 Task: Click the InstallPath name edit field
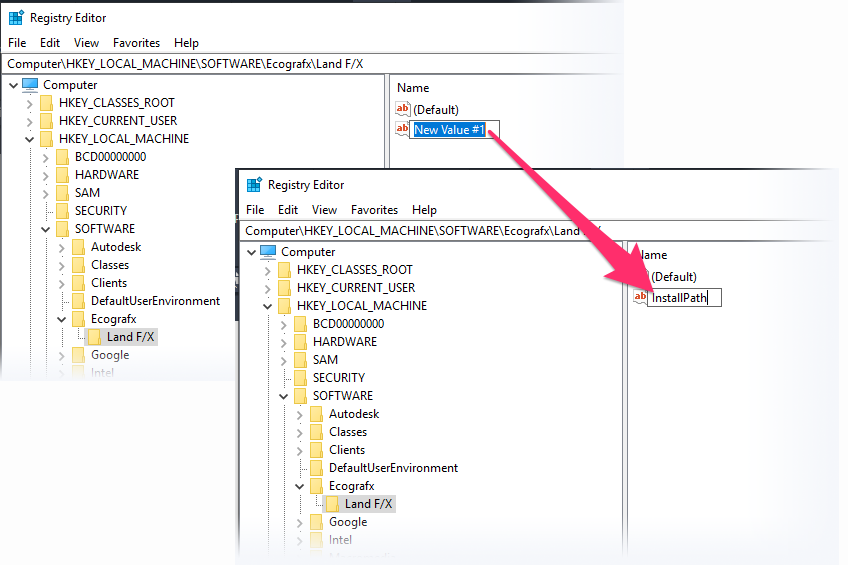684,298
